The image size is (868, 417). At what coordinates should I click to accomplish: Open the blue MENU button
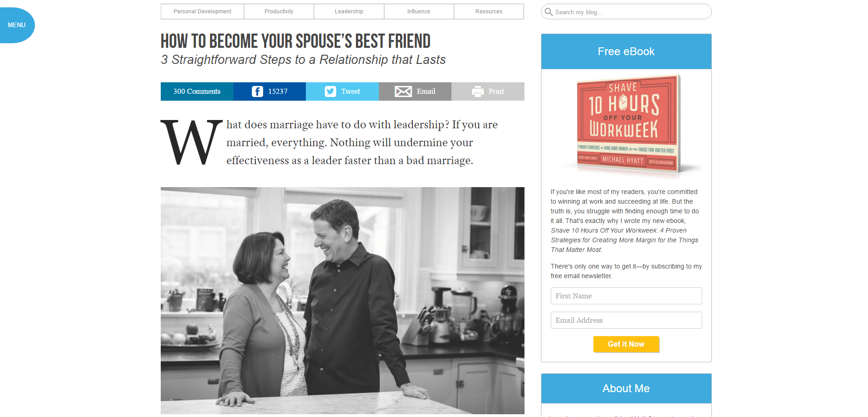(17, 25)
